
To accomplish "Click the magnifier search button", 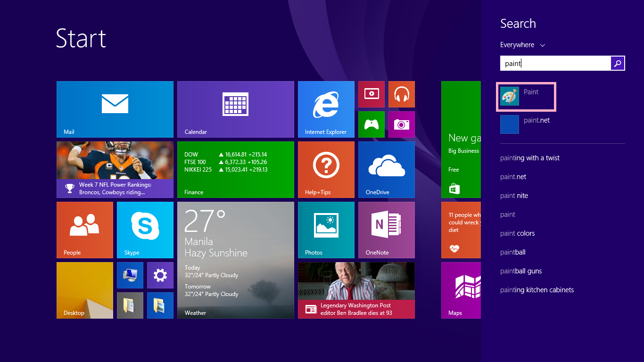I will [x=618, y=63].
